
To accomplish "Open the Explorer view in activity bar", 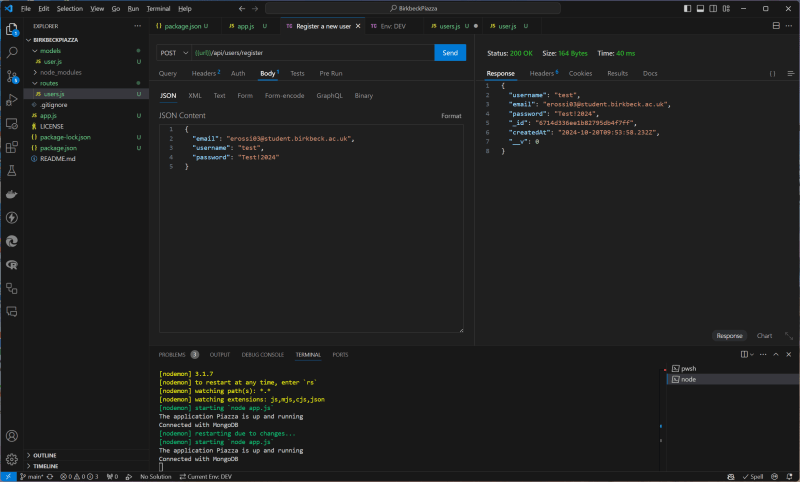I will tap(11, 29).
